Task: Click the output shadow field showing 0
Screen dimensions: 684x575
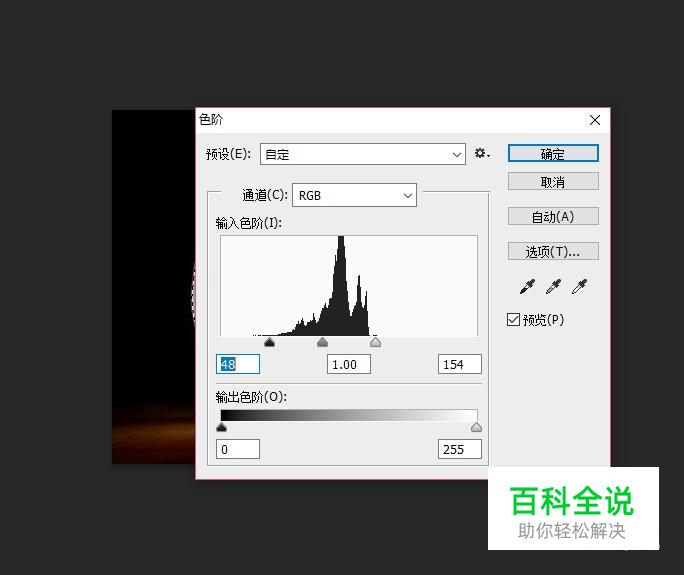Action: pyautogui.click(x=238, y=449)
